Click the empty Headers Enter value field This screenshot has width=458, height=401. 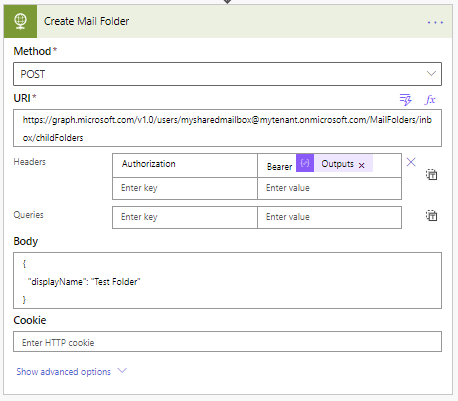coord(329,188)
